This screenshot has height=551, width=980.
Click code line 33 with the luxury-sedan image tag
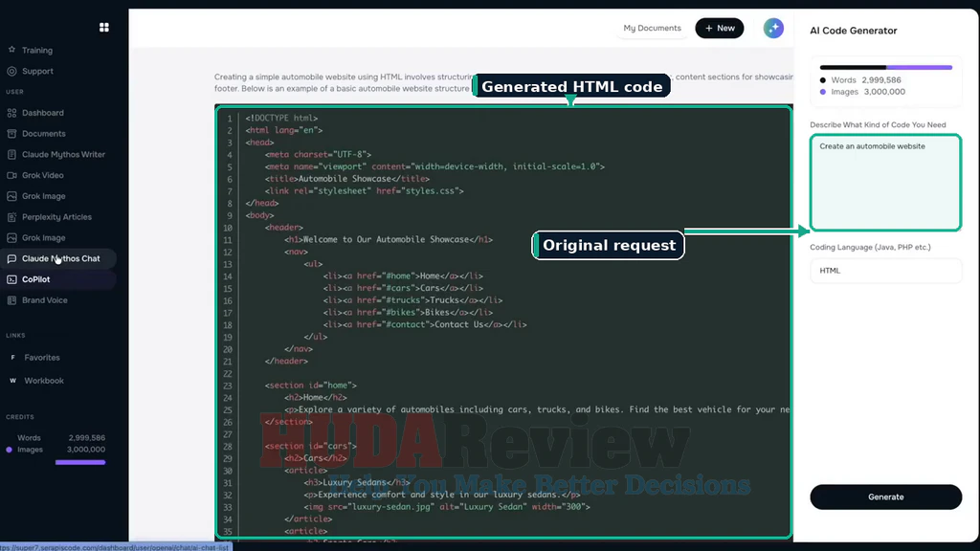point(447,507)
